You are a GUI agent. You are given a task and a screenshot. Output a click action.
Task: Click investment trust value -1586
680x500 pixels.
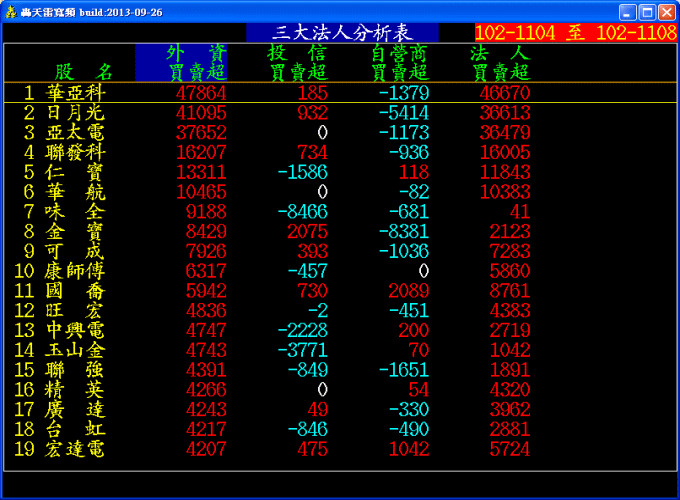pos(303,173)
